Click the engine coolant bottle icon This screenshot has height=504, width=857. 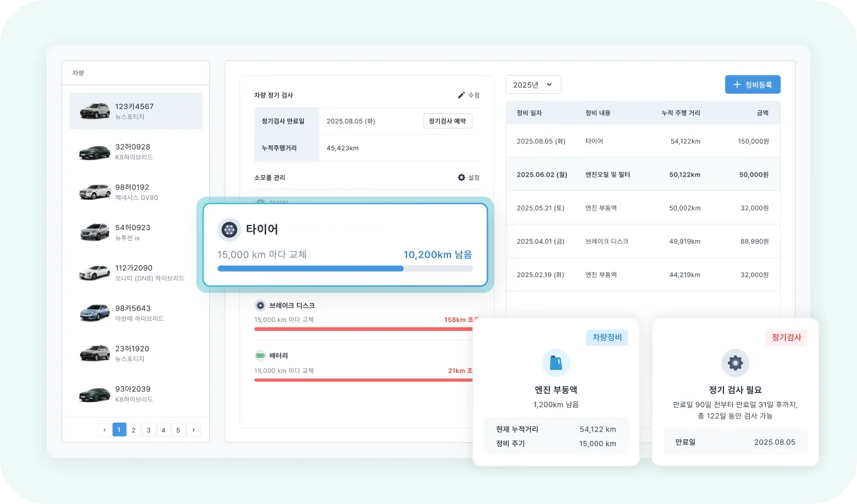coord(556,363)
